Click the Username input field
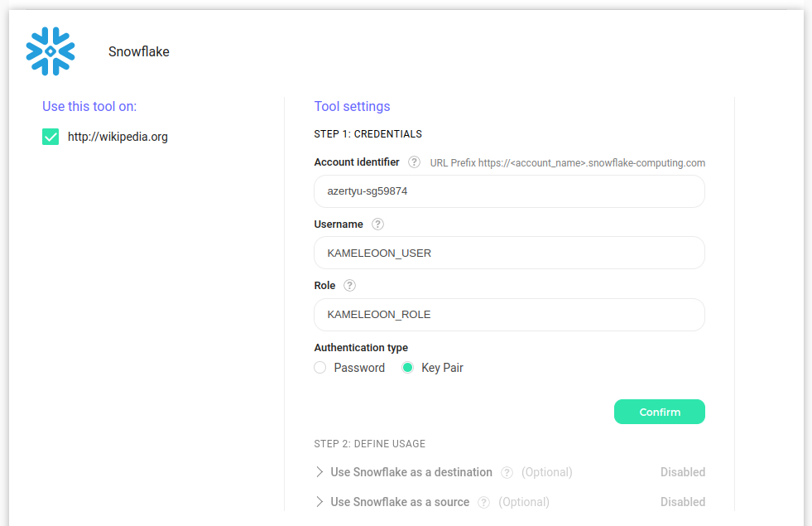Viewport: 812px width, 526px height. pyautogui.click(x=509, y=253)
